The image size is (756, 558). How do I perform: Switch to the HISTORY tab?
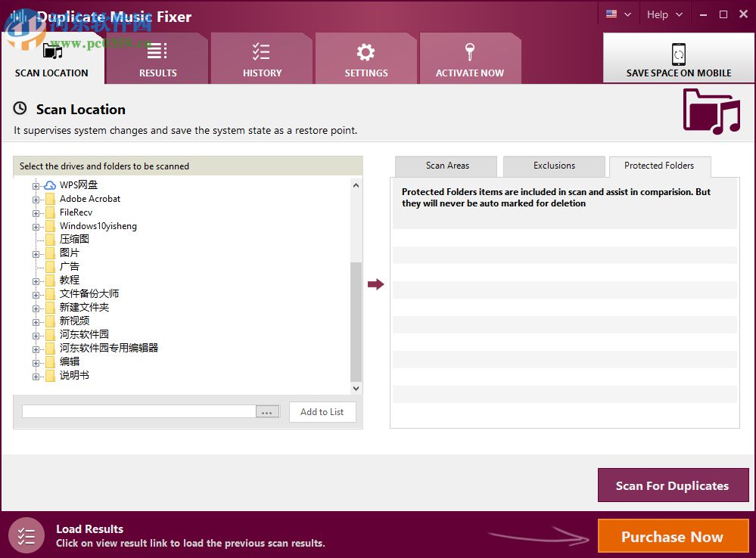tap(261, 59)
